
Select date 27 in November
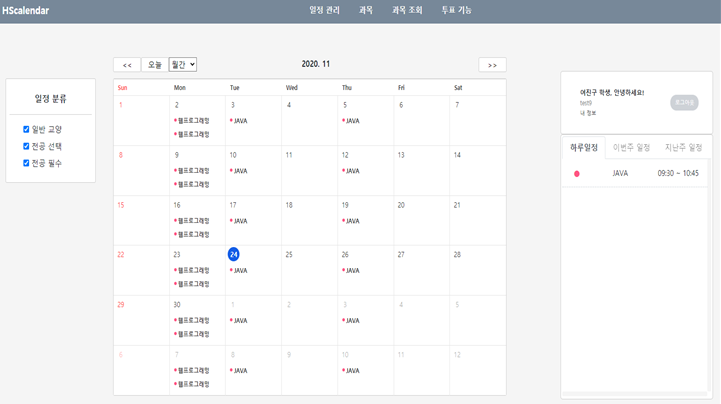click(x=401, y=255)
